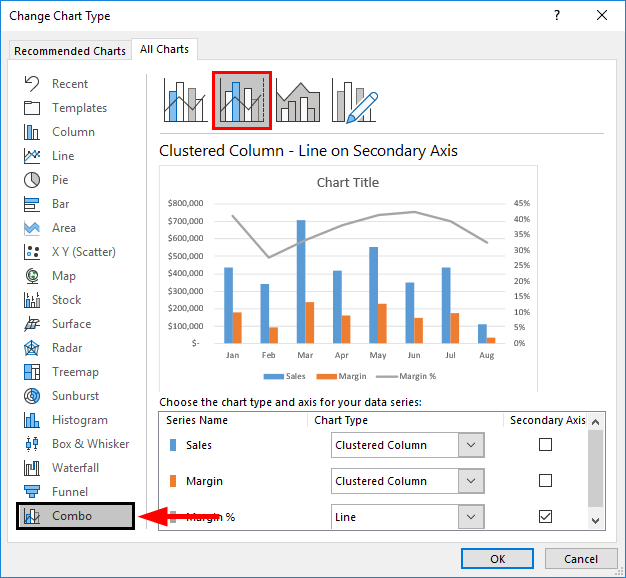Screen dimensions: 626x578
Task: Choose the Area chart icon
Action: 32,228
